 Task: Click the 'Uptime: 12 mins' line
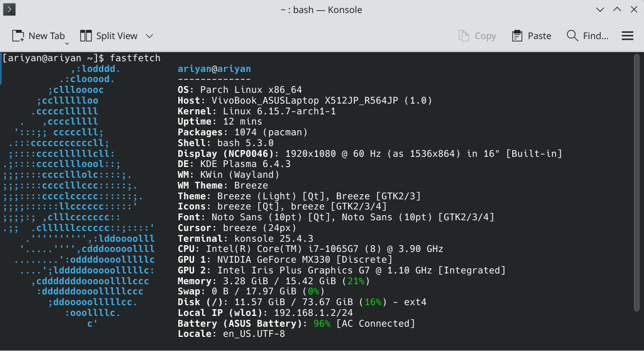(x=220, y=122)
